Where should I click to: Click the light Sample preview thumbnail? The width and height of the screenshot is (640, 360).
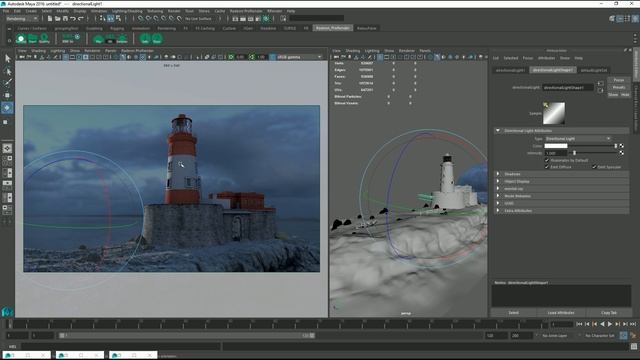point(554,113)
